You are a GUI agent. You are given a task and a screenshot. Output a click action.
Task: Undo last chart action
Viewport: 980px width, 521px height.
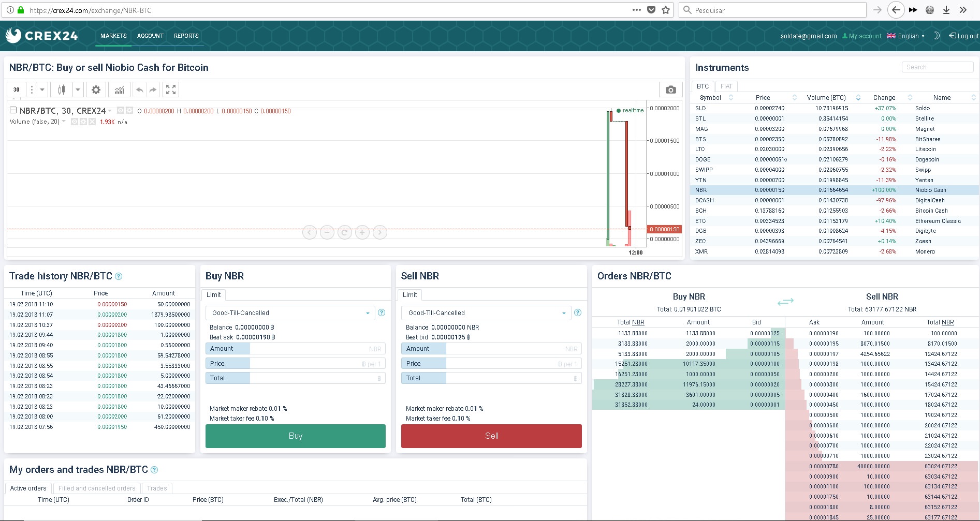coord(139,90)
